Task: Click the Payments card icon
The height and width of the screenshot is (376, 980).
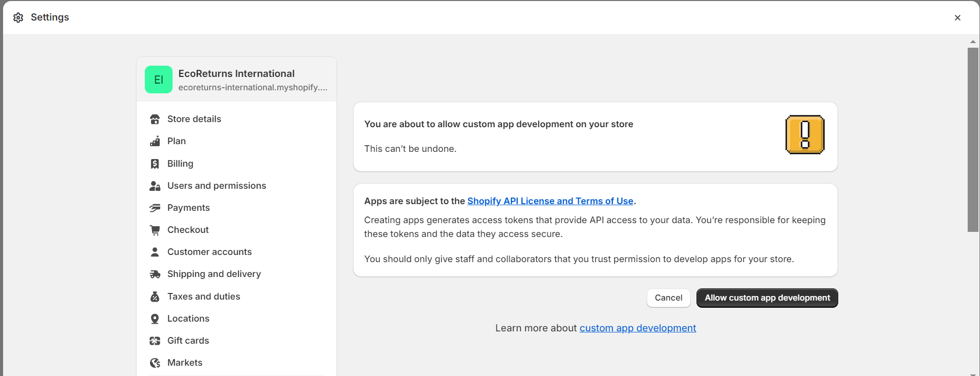Action: [155, 208]
